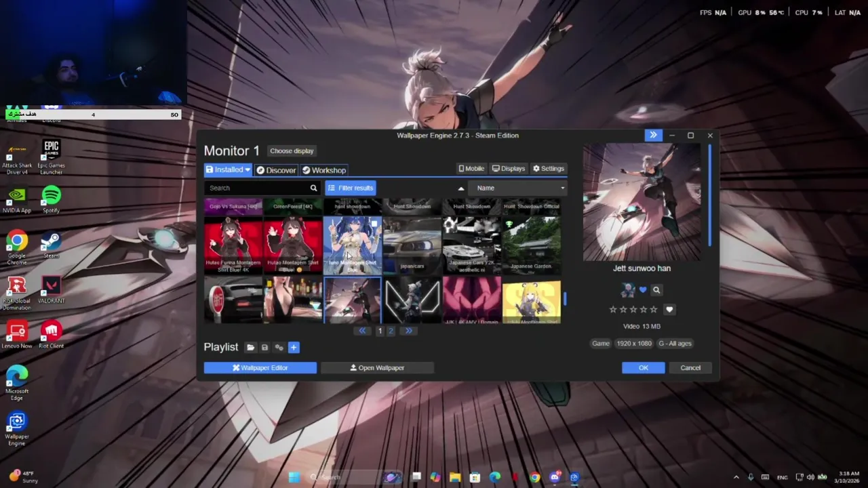The height and width of the screenshot is (488, 868).
Task: Open NVIDIA App desktop shortcut
Action: 17,200
